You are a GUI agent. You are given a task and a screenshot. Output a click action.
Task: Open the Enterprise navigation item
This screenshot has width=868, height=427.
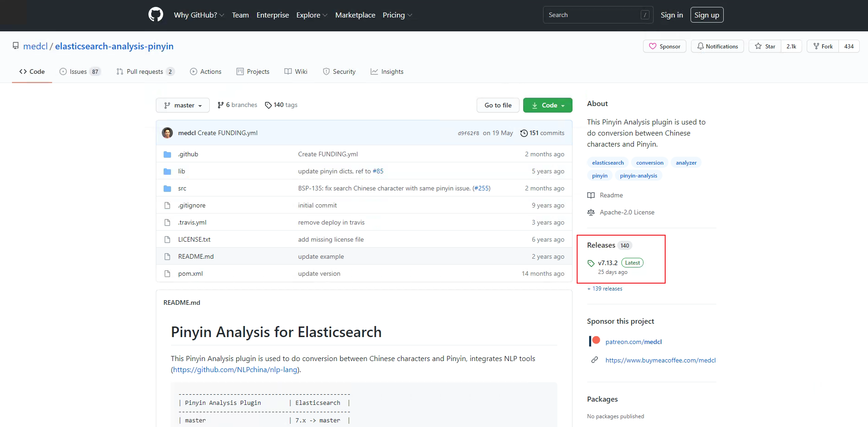[272, 15]
